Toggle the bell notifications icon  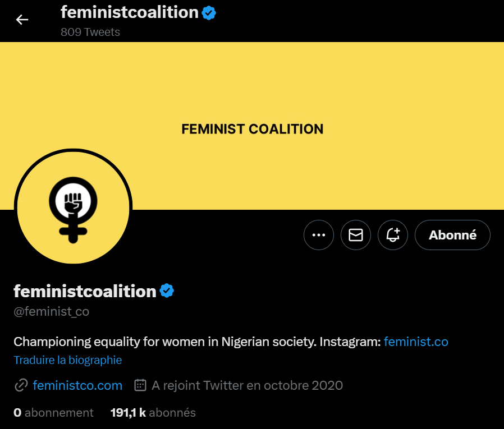[x=393, y=235]
